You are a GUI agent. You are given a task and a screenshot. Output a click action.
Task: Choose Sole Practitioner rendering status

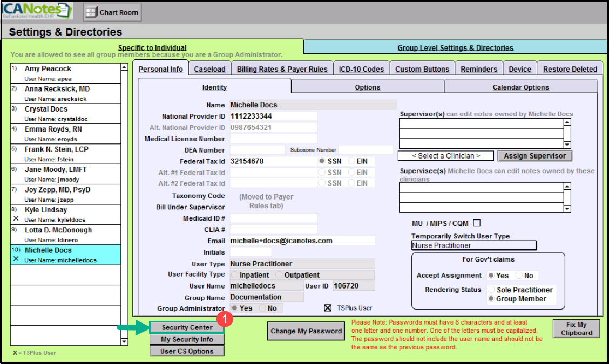[x=491, y=290]
